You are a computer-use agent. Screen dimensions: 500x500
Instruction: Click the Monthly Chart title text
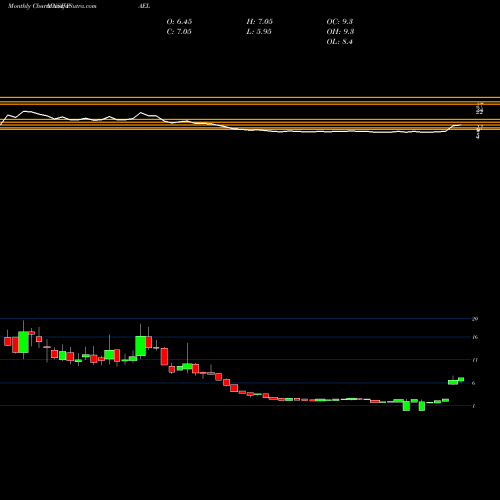point(28,6)
